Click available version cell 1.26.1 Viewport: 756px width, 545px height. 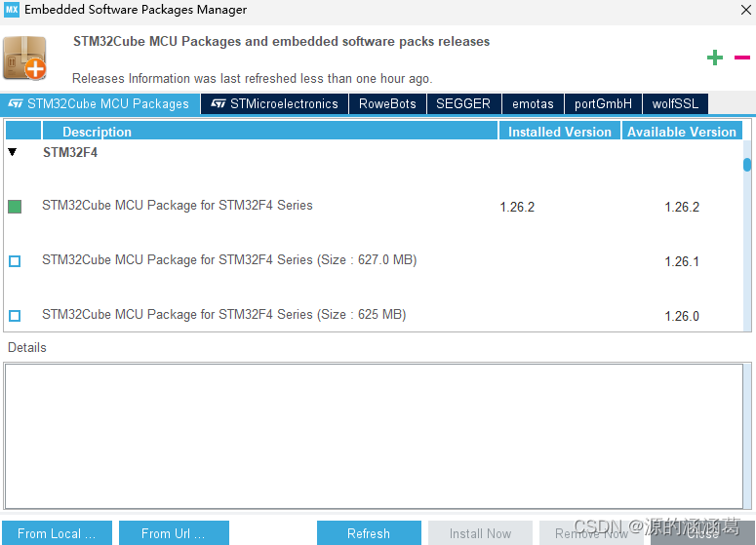(682, 261)
